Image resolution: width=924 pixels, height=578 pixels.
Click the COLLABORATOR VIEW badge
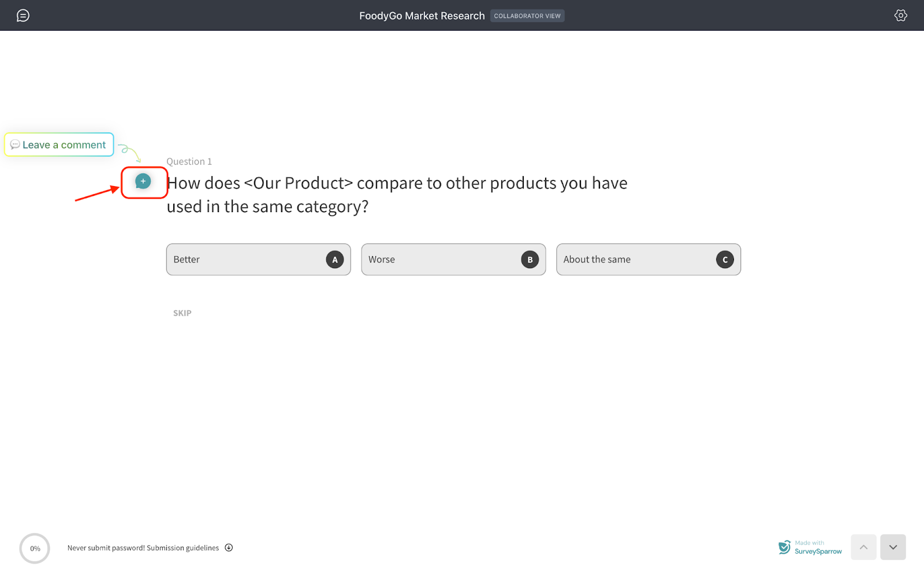(527, 16)
